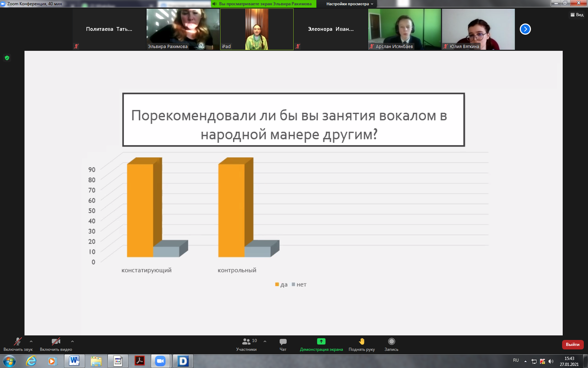This screenshot has height=368, width=588.
Task: Open the view settings menu
Action: coord(350,4)
